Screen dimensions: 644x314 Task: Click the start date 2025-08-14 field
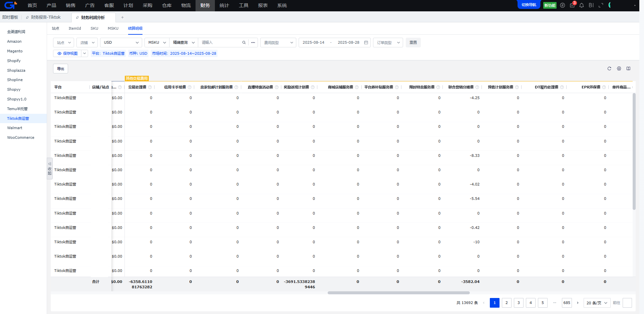pyautogui.click(x=313, y=42)
